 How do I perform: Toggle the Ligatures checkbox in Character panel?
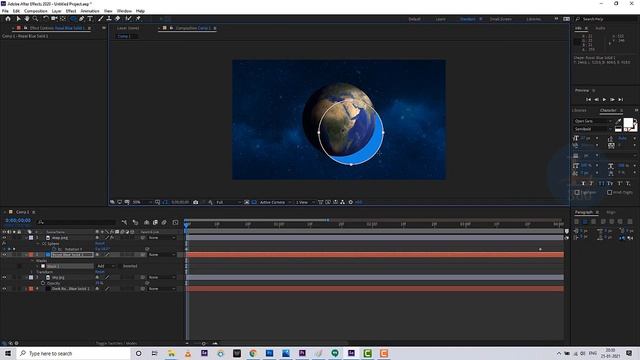click(577, 192)
